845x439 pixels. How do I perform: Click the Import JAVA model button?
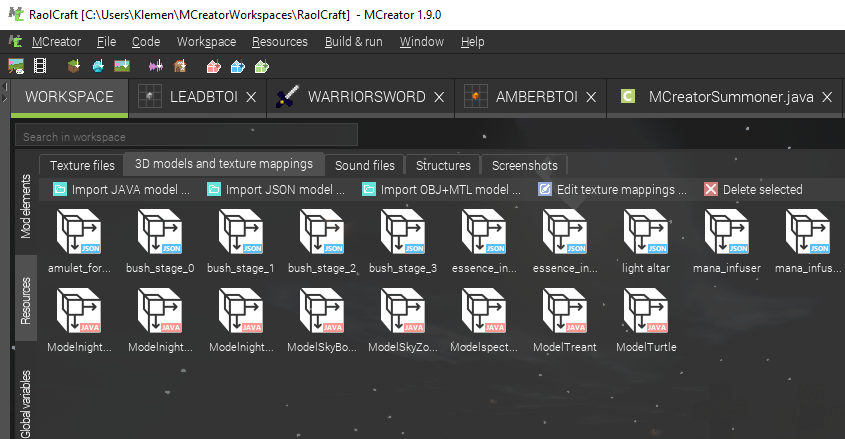point(121,190)
